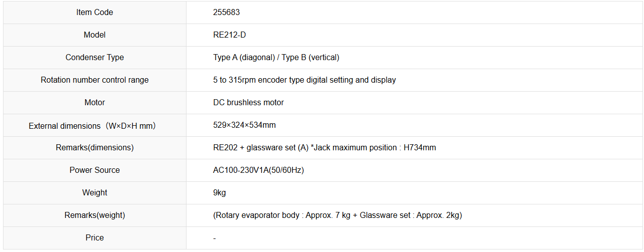
Task: Click the Condenser Type label
Action: point(94,58)
